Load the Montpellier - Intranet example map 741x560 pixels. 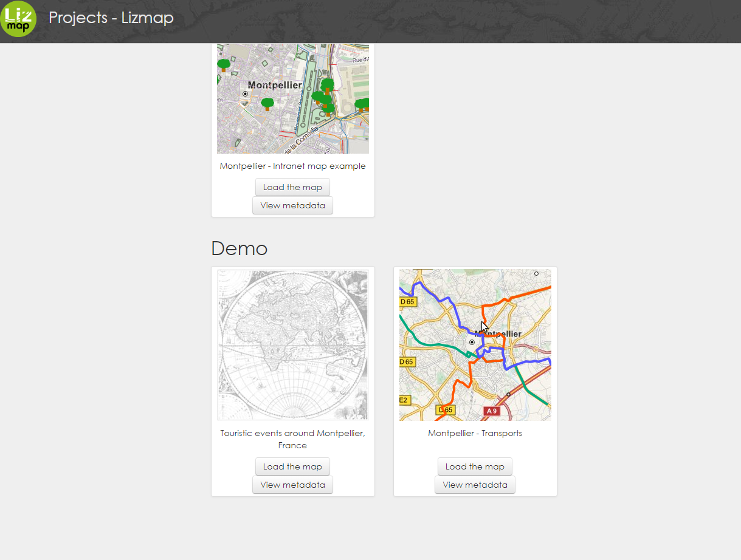[x=292, y=186]
